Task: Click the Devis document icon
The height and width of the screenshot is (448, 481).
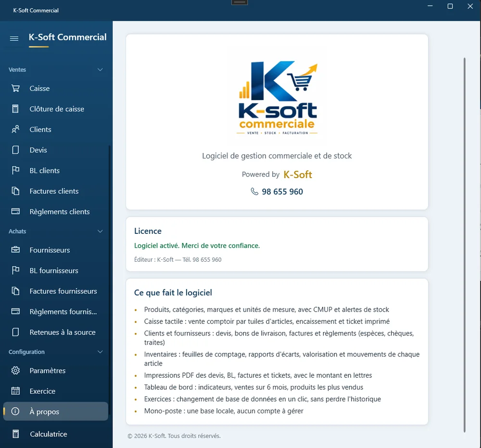Action: (x=15, y=150)
